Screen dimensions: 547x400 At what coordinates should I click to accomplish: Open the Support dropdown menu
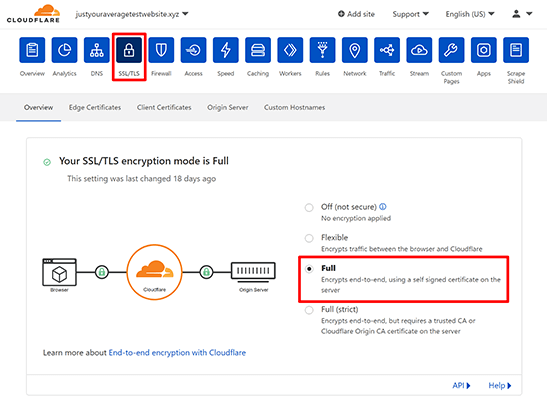point(410,14)
